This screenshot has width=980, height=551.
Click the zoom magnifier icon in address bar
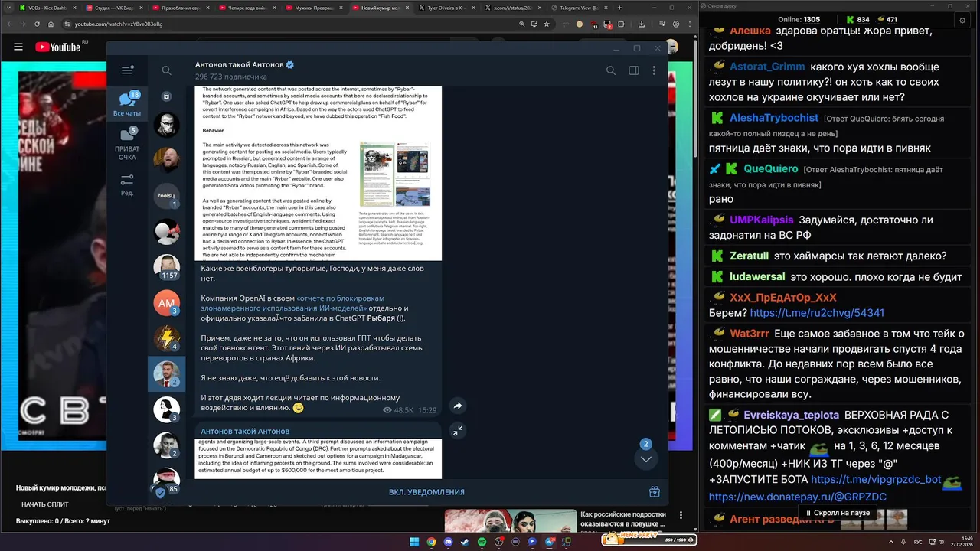pos(522,24)
